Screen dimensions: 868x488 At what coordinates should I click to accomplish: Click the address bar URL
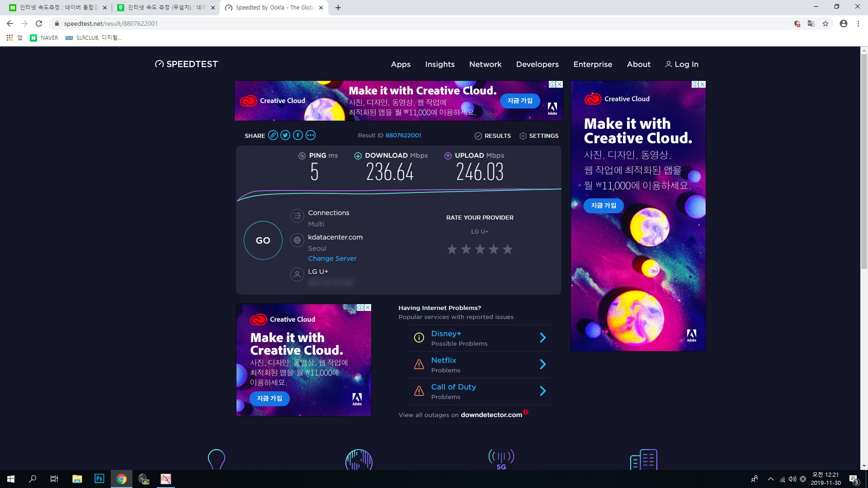pyautogui.click(x=111, y=23)
